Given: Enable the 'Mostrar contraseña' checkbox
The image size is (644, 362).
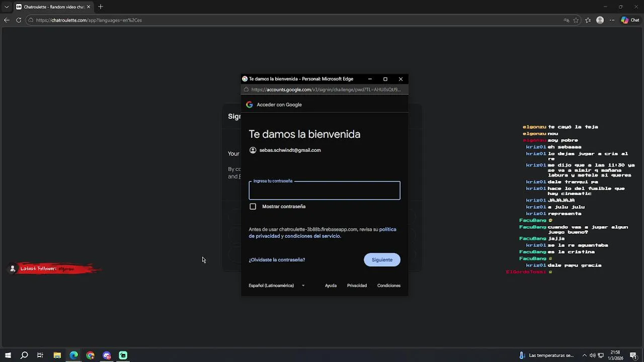Looking at the screenshot, I should pos(253,207).
